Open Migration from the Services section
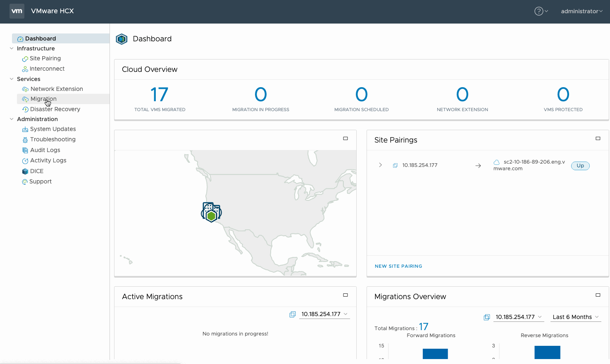The image size is (610, 364). (25, 99)
